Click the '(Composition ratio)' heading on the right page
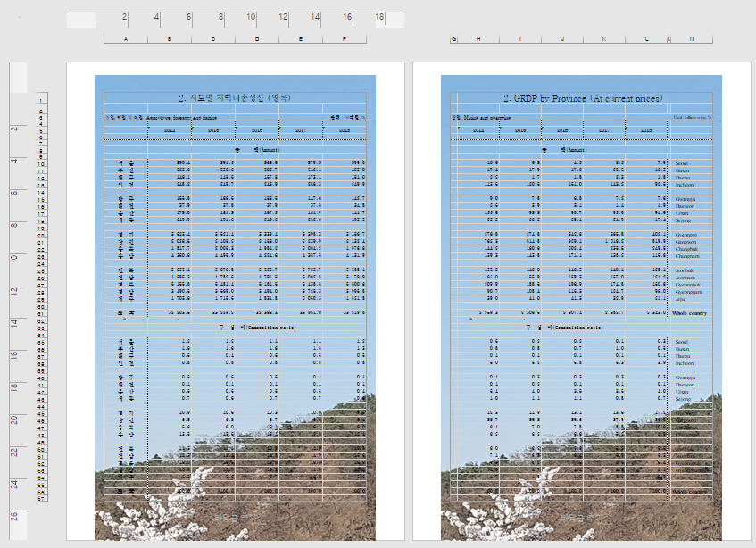 pos(577,328)
